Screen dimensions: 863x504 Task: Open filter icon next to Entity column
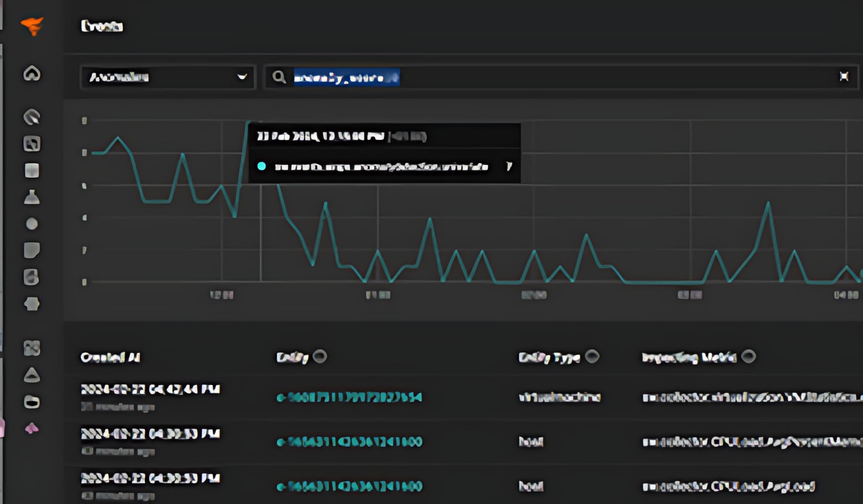pyautogui.click(x=320, y=357)
